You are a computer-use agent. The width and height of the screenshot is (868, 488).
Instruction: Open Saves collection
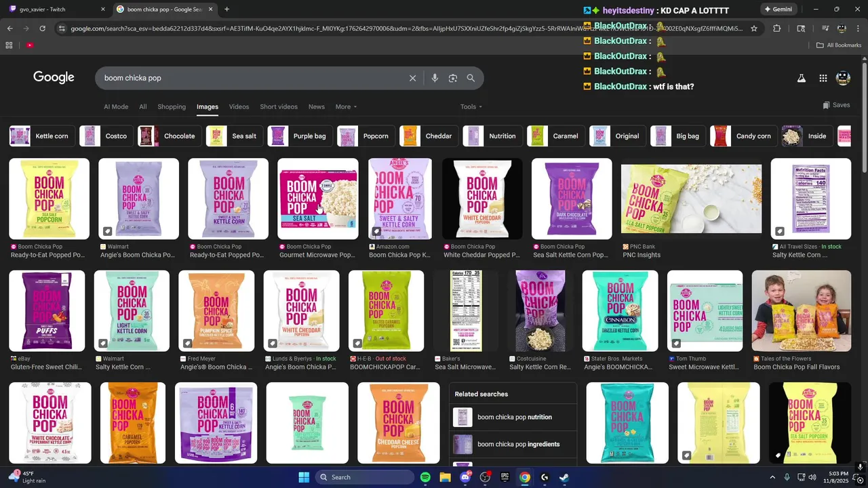[836, 105]
